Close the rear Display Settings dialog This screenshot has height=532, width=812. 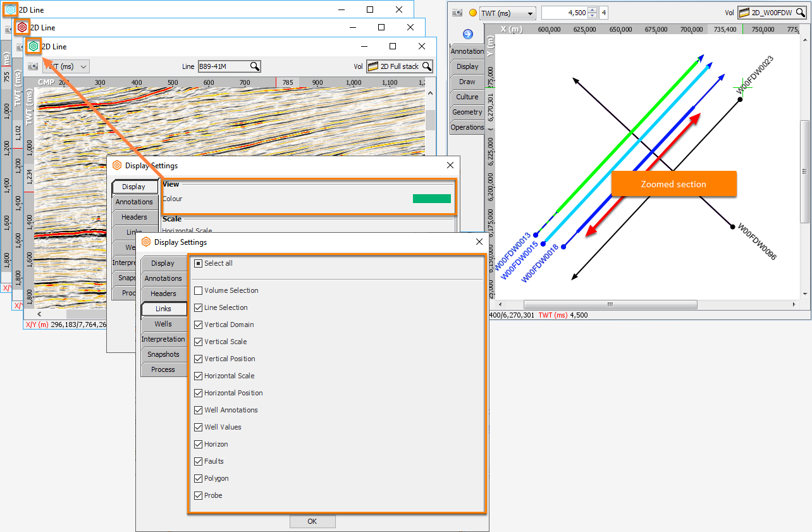pos(450,165)
